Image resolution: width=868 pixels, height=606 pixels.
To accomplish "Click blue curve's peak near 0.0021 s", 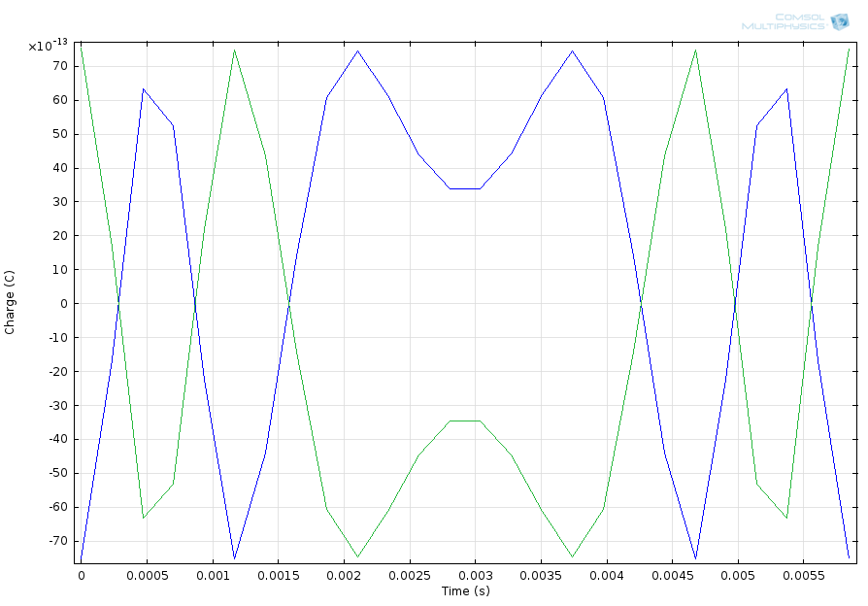I will [x=357, y=50].
